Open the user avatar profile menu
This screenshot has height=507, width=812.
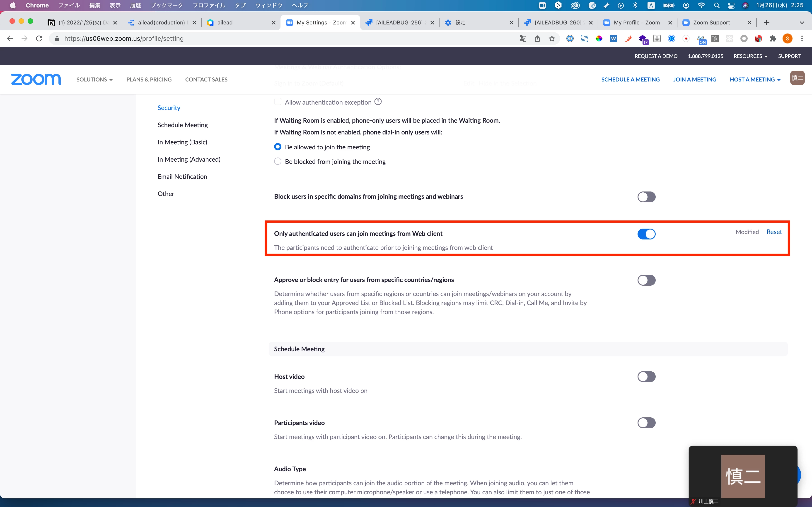click(797, 78)
